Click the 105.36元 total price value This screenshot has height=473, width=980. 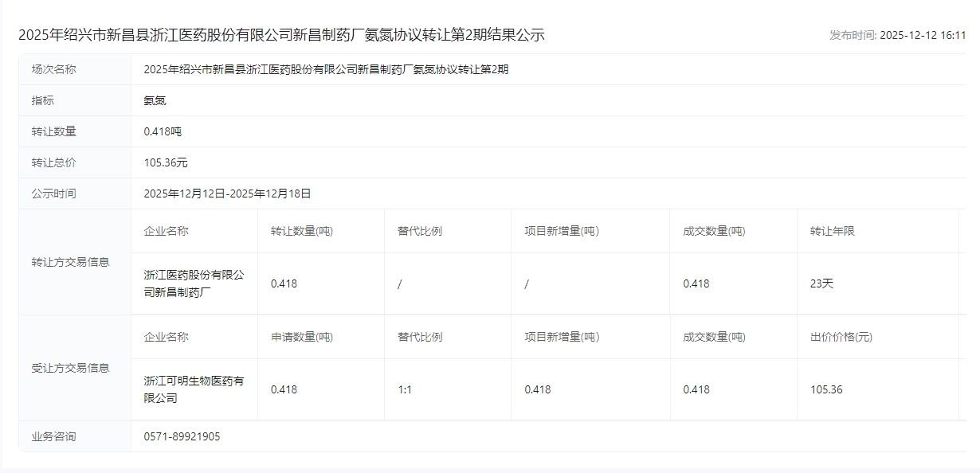pos(166,162)
